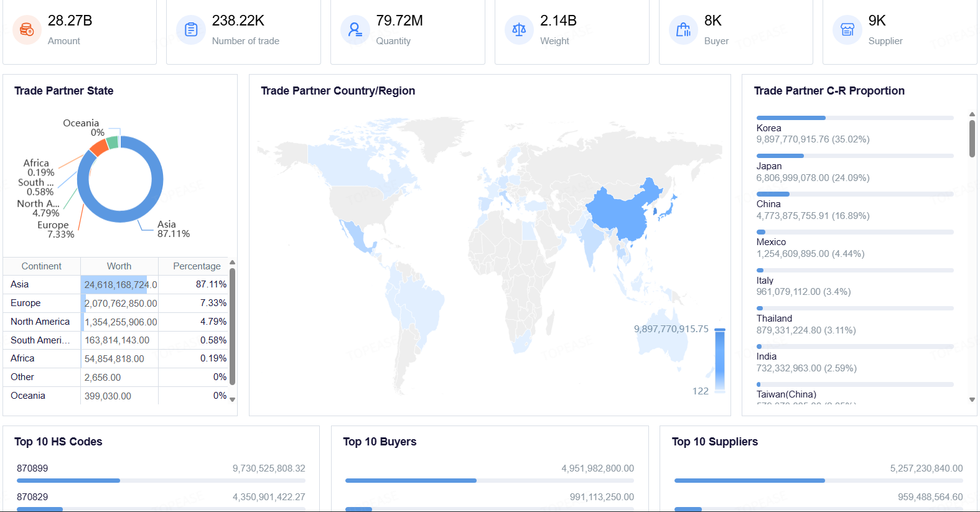The width and height of the screenshot is (980, 512).
Task: Click top buyer value 4,951,982,800.00
Action: [597, 468]
